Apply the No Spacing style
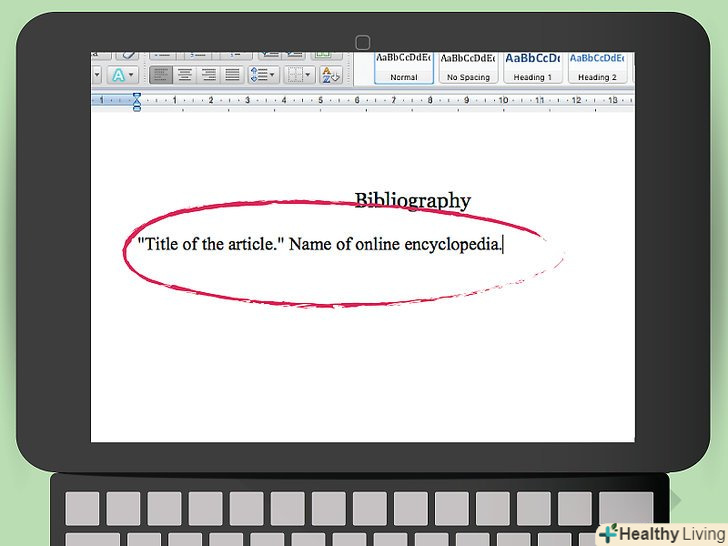The width and height of the screenshot is (728, 546). 468,66
